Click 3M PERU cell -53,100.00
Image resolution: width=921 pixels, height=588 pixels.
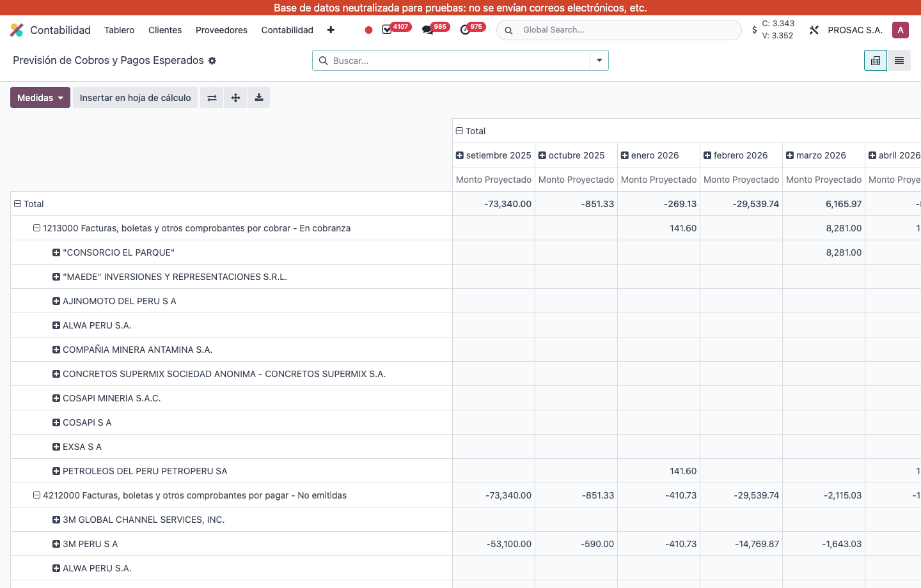(x=494, y=544)
